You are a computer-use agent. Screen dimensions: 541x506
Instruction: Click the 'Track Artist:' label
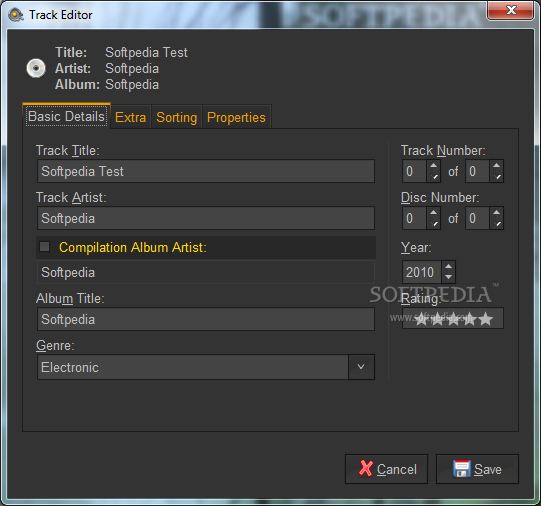point(71,198)
